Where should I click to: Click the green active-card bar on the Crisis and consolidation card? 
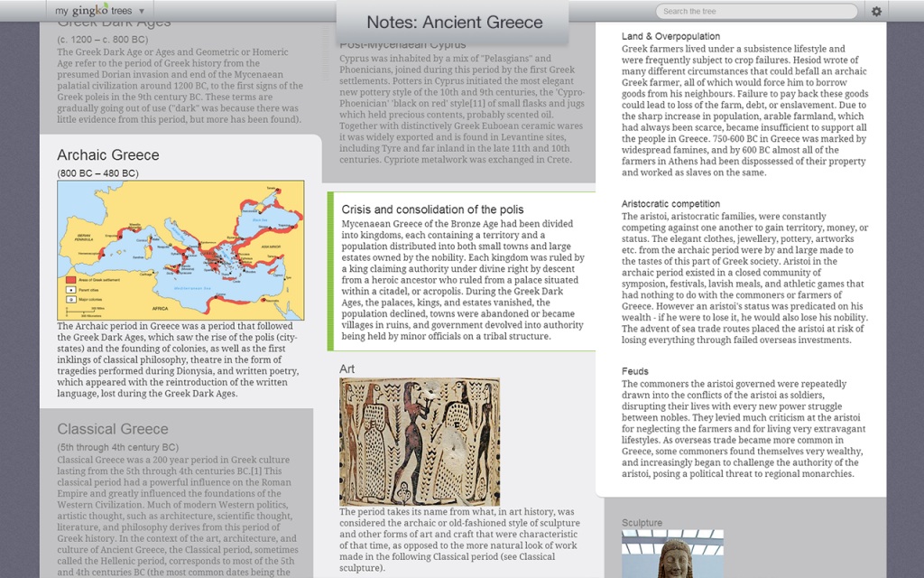(x=330, y=271)
